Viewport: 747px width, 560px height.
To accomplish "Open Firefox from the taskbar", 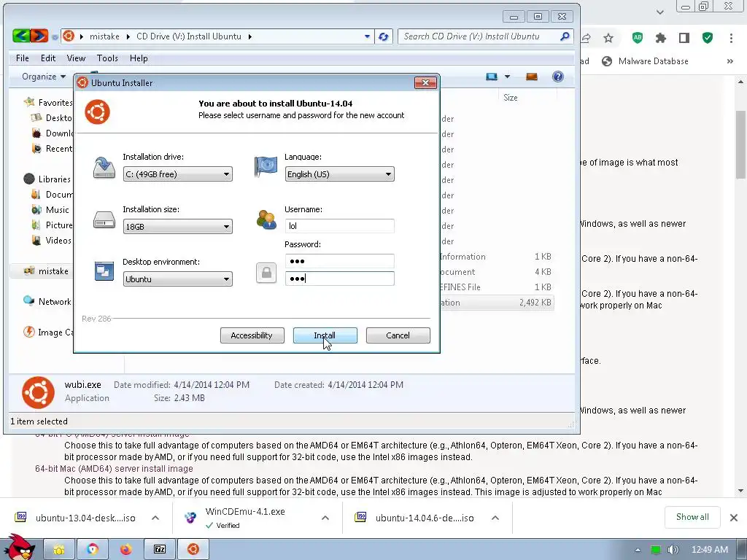I will 125,550.
